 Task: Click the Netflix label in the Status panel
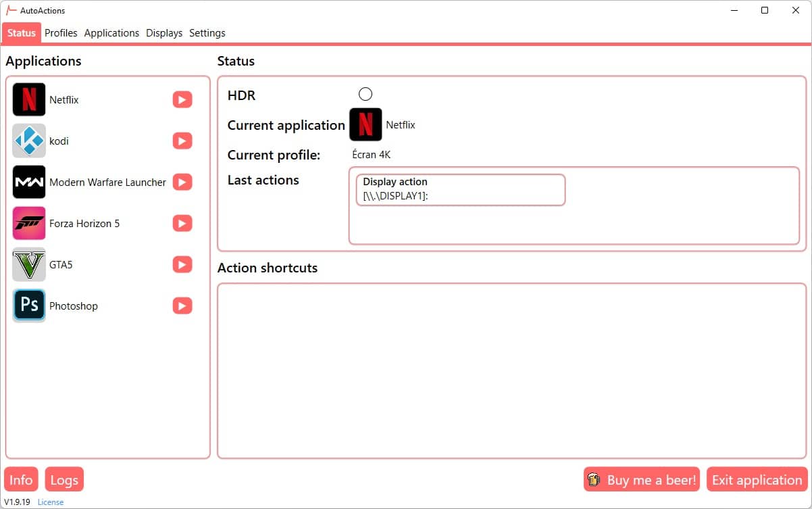point(401,125)
